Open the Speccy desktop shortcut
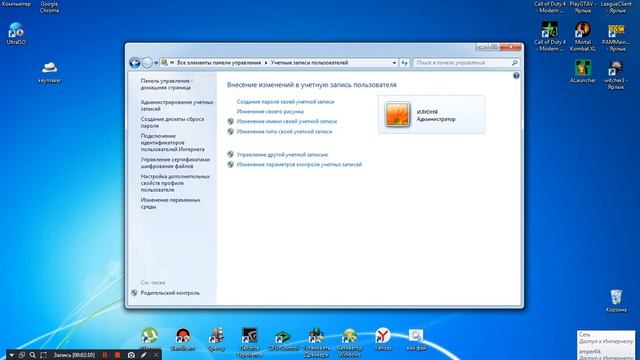Viewport: 640px width, 360px height. pyautogui.click(x=216, y=339)
